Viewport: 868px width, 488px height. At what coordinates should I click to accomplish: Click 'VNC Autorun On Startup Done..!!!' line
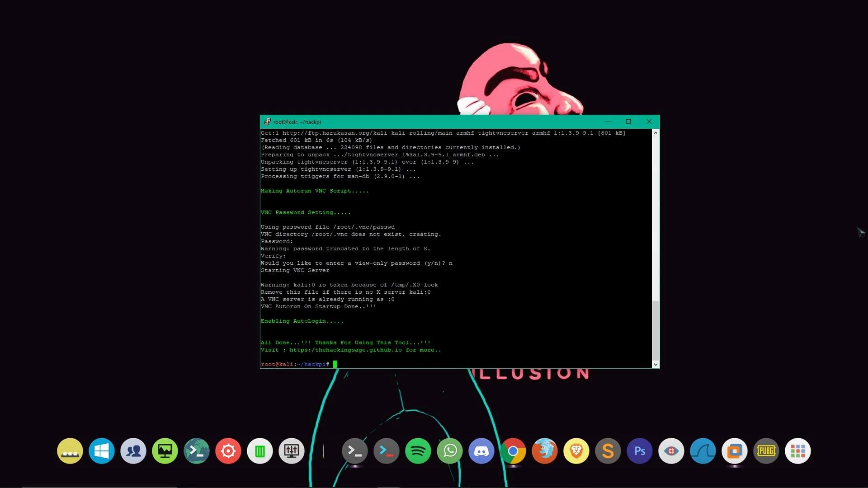click(318, 306)
